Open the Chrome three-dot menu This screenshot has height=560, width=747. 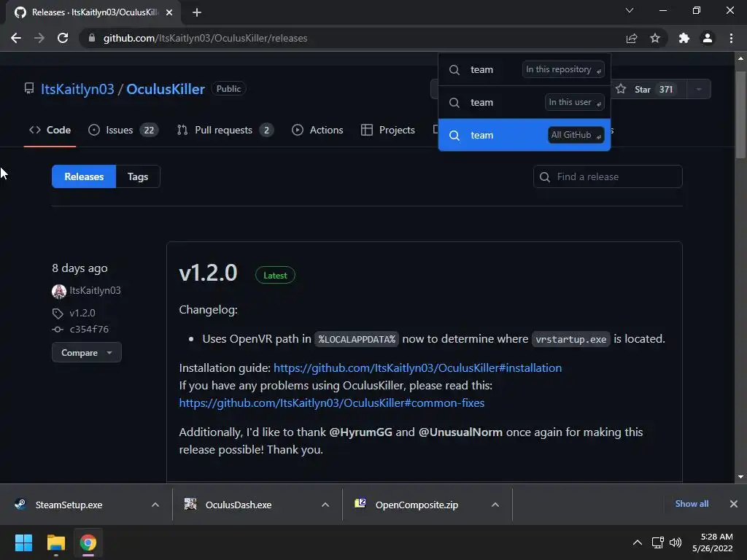(x=731, y=38)
